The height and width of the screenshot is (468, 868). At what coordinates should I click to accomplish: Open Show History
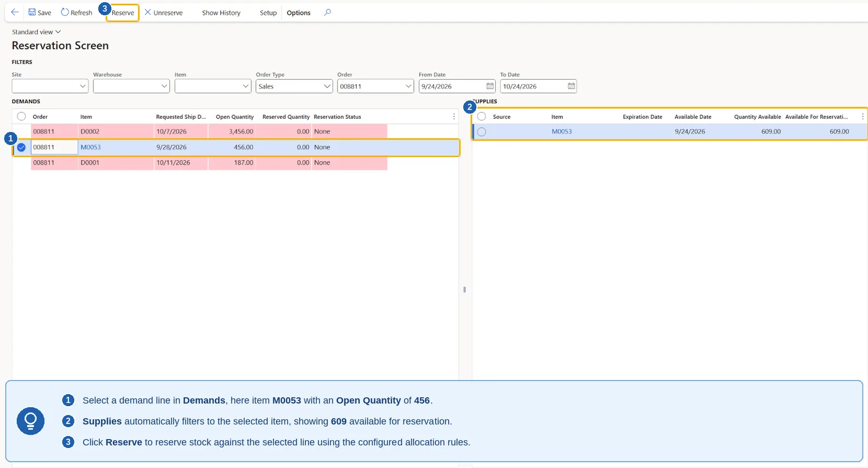(221, 12)
